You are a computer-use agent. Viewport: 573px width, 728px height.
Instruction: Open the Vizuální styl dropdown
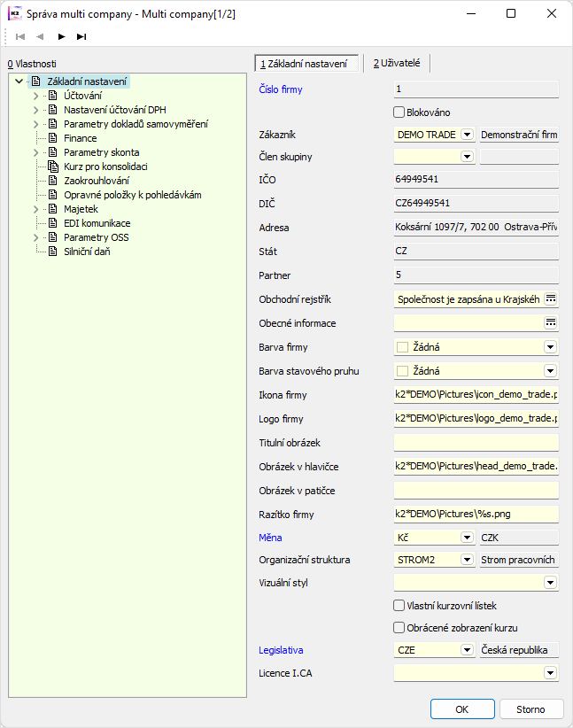[551, 582]
